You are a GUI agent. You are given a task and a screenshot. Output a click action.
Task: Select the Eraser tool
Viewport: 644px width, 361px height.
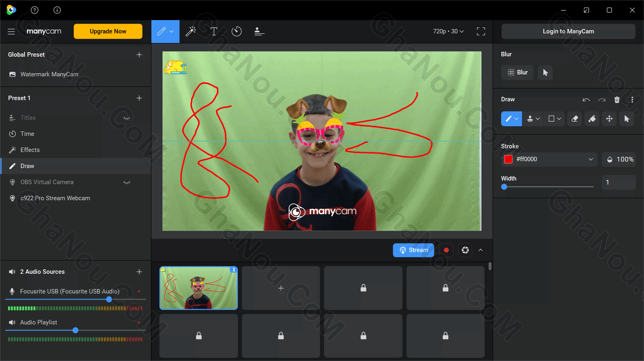(575, 119)
